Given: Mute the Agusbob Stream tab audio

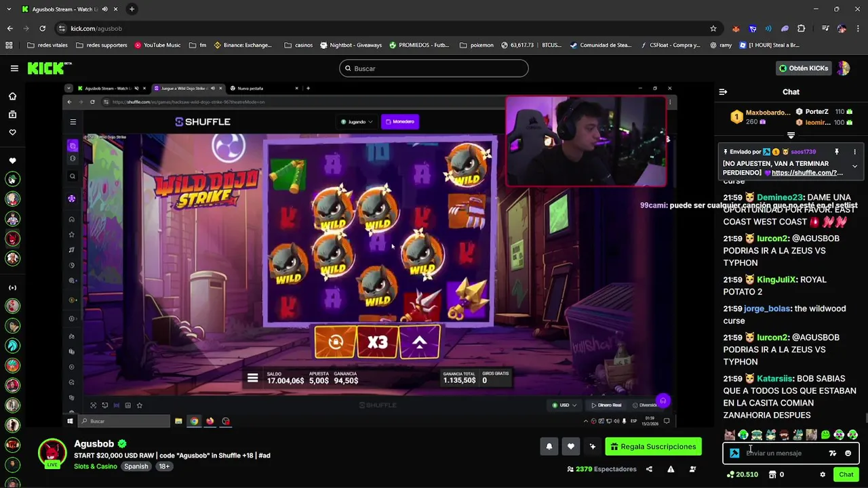Looking at the screenshot, I should [104, 9].
